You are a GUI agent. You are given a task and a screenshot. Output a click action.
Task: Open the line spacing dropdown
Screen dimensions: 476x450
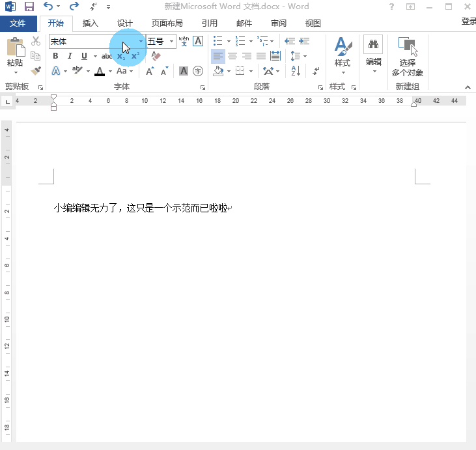pyautogui.click(x=298, y=56)
